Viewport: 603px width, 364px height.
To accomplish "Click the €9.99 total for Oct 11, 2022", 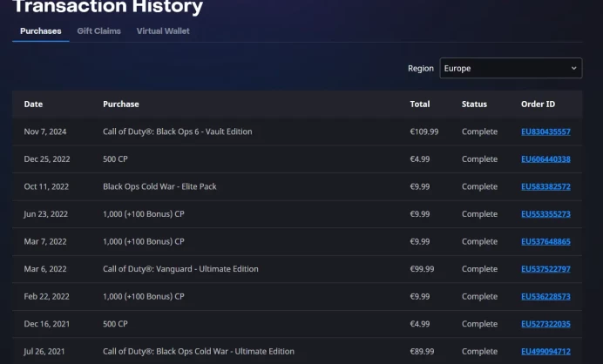I will point(420,186).
